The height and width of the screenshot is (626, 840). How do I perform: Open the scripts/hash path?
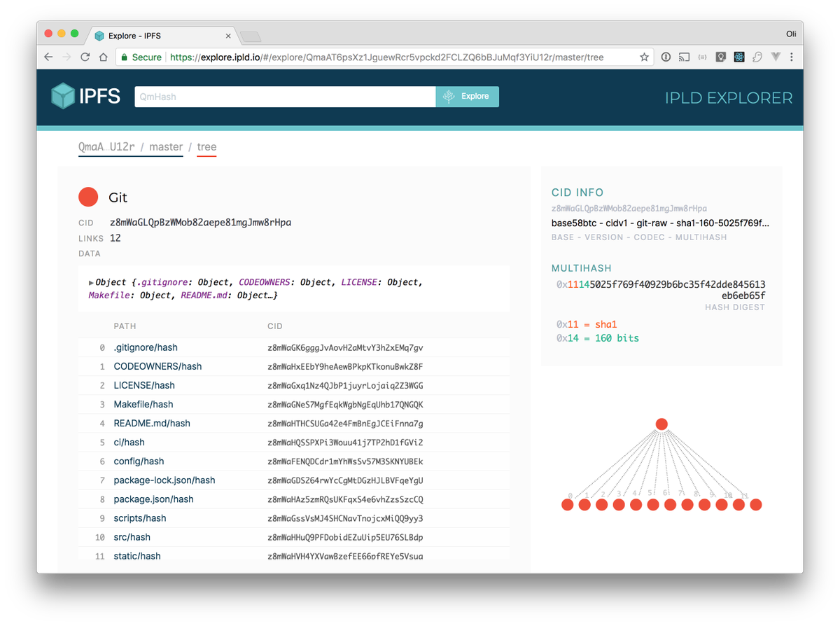tap(140, 517)
